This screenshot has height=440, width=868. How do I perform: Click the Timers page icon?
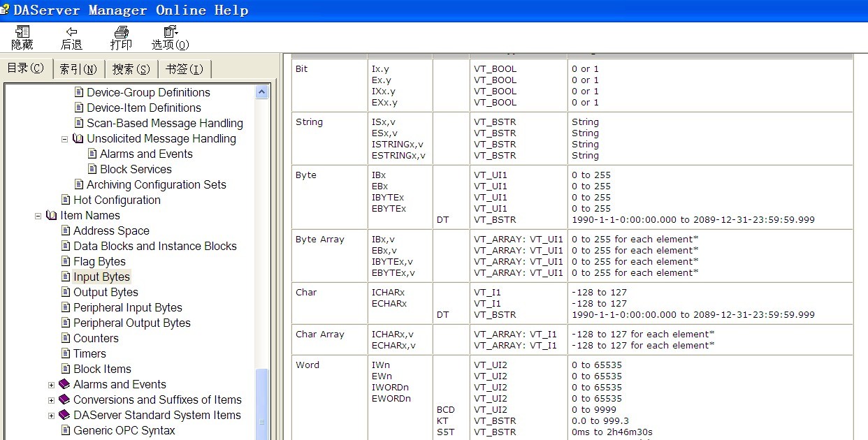pos(66,353)
